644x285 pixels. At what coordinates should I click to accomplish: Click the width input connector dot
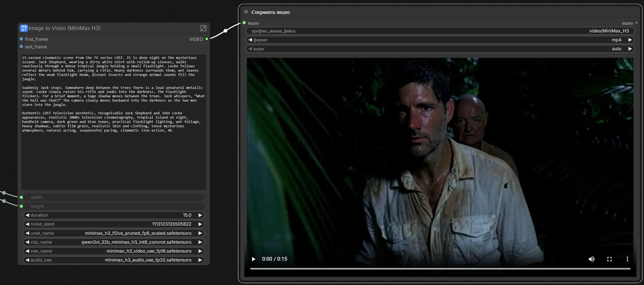21,198
